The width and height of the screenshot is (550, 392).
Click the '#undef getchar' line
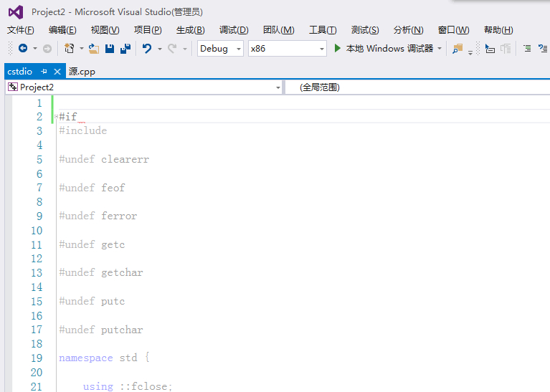(101, 273)
